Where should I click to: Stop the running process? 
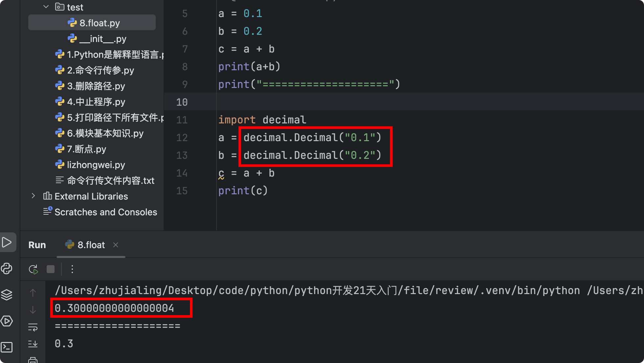pyautogui.click(x=51, y=269)
